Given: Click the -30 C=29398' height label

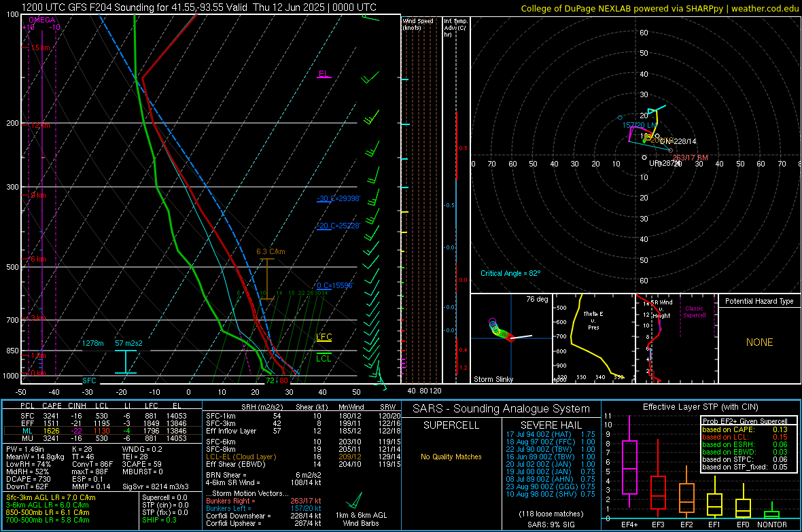Looking at the screenshot, I should [x=338, y=198].
